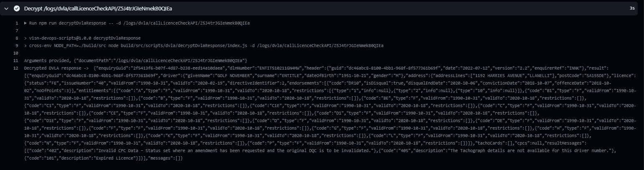Click log line number 10
644x170 pixels.
[x=16, y=53]
